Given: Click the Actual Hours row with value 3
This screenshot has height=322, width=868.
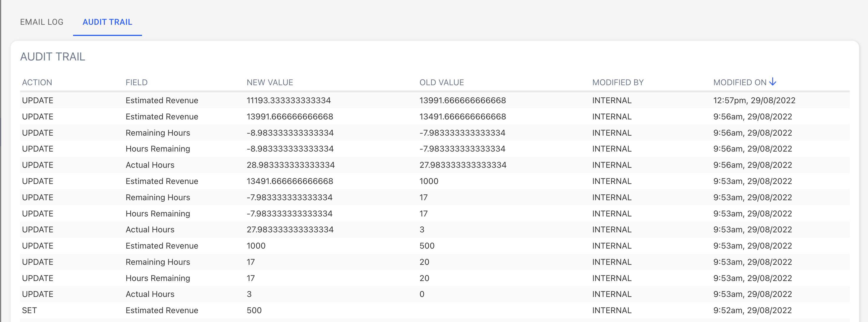Looking at the screenshot, I should (150, 294).
